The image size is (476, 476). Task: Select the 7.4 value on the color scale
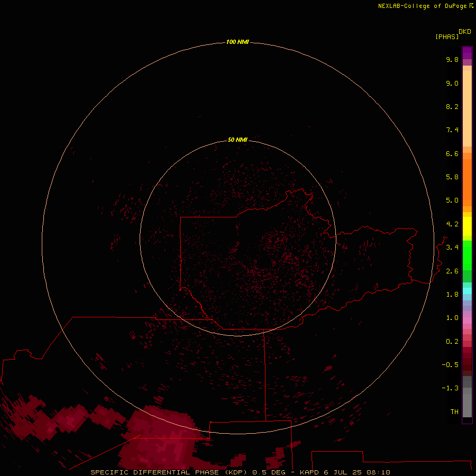click(452, 130)
